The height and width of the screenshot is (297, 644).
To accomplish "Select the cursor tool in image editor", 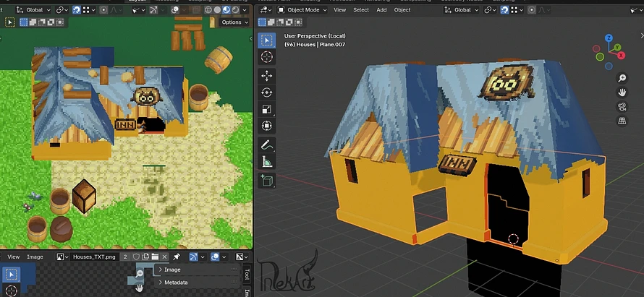I will pos(12,290).
